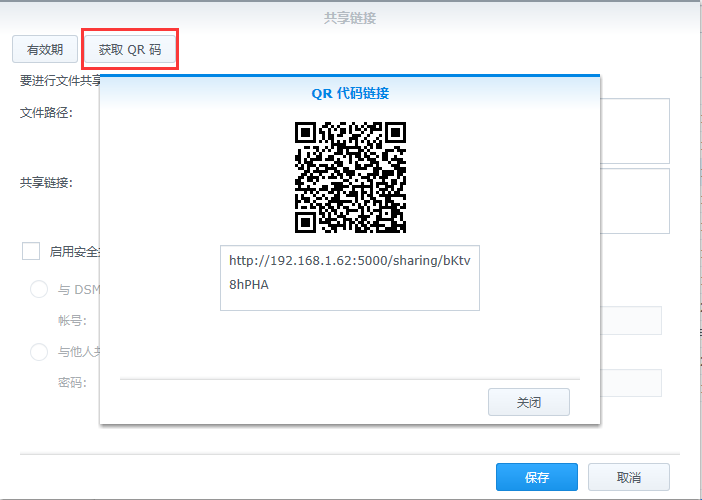The width and height of the screenshot is (702, 500).
Task: Click the 帐号 label
Action: pos(72,321)
